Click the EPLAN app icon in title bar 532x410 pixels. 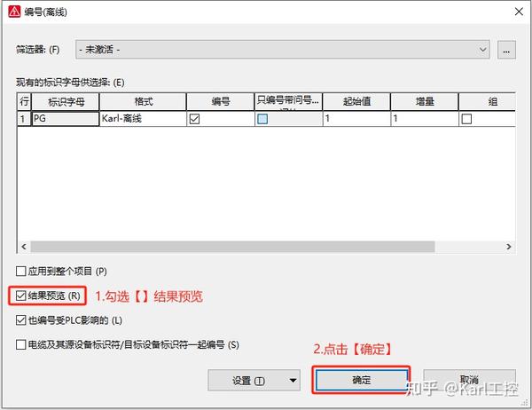coord(14,12)
